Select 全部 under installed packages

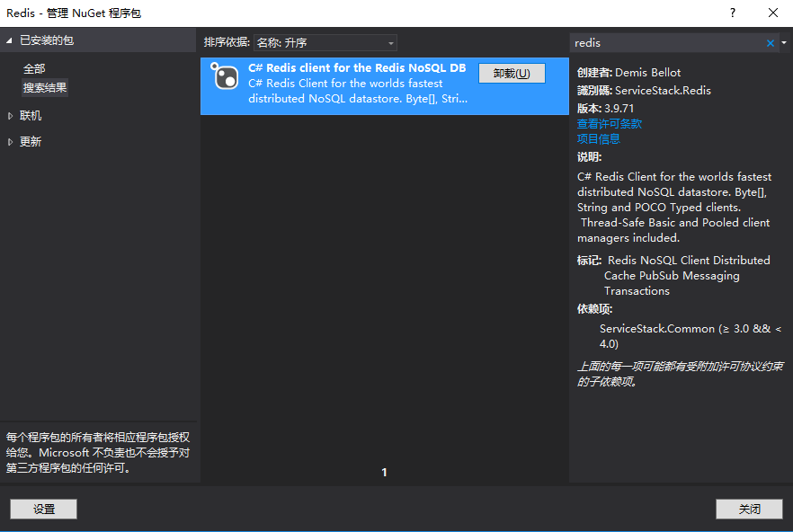click(x=34, y=69)
